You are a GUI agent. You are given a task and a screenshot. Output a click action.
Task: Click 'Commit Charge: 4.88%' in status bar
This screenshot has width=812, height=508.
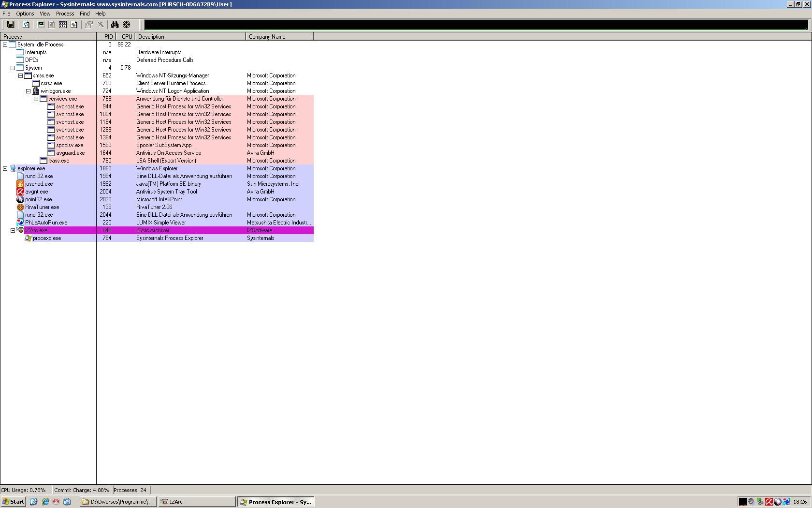pos(82,490)
